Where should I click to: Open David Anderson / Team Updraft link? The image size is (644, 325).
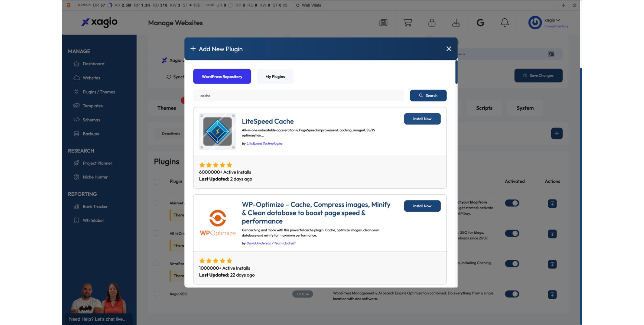271,243
